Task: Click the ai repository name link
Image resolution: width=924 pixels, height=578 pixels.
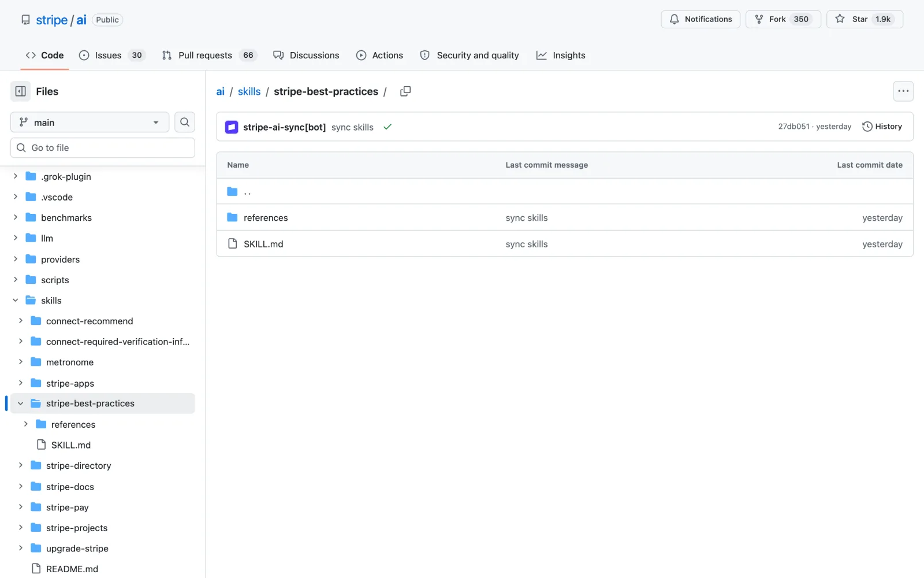Action: [81, 20]
